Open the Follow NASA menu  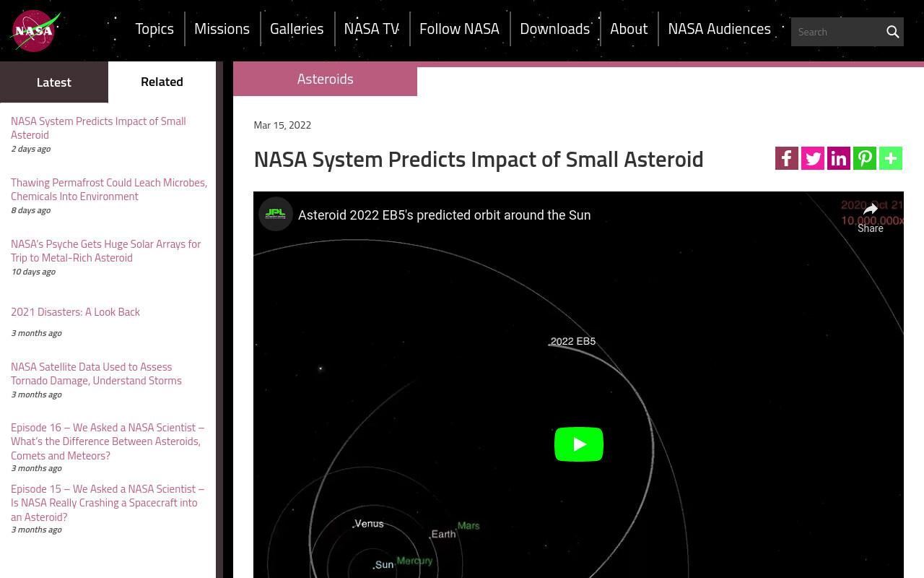[x=459, y=29]
